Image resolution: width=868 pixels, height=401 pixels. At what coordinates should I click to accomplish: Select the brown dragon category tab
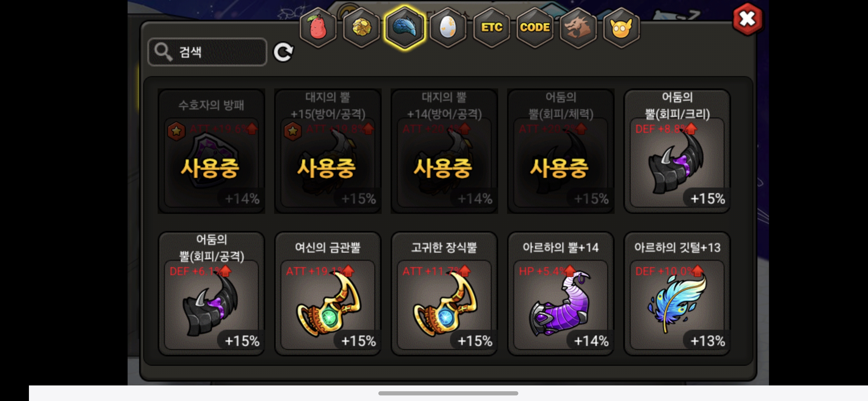pyautogui.click(x=578, y=28)
